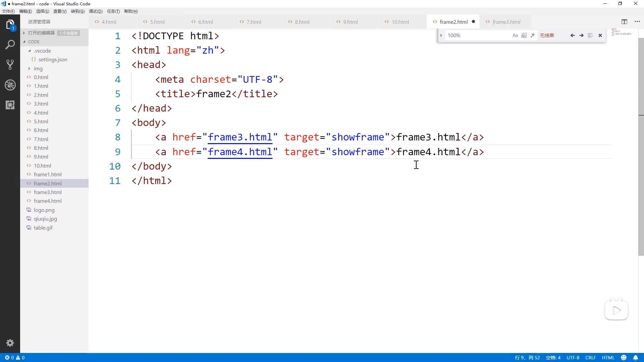
Task: Open the notifications bell in status bar
Action: click(635, 358)
